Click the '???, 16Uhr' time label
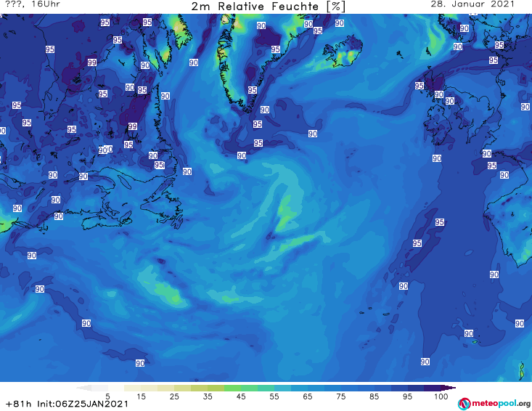The height and width of the screenshot is (411, 532). coord(33,4)
